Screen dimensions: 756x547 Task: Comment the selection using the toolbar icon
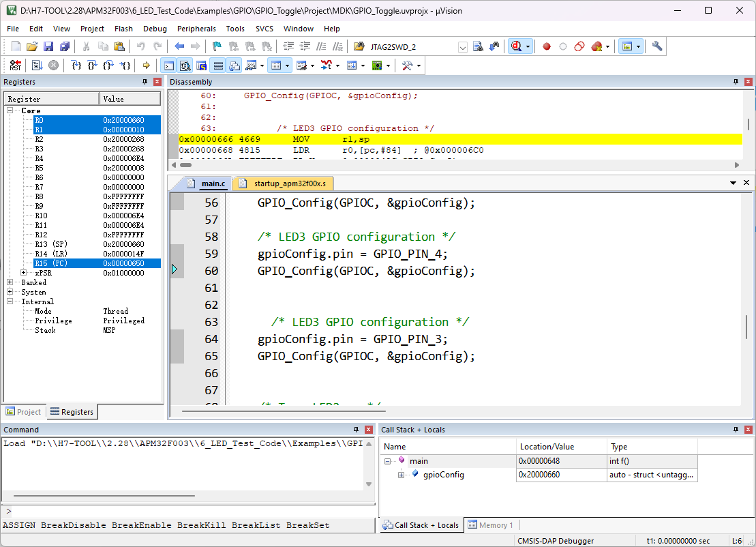[321, 47]
